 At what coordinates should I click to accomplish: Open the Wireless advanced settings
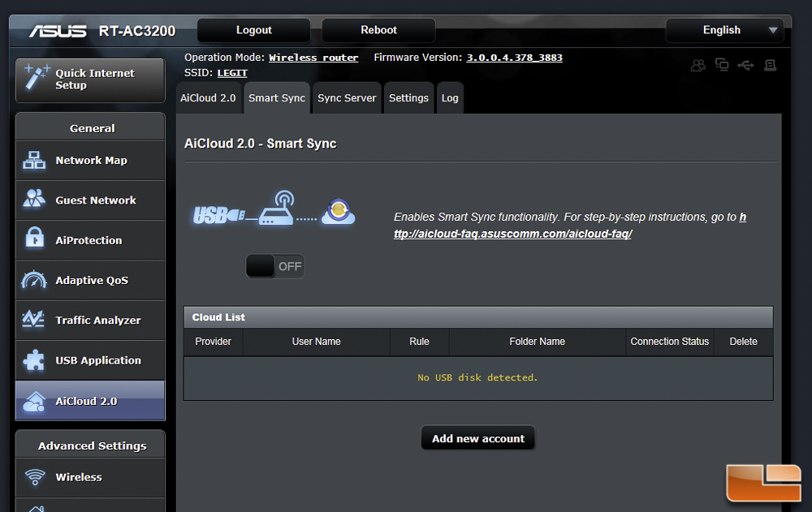coord(90,477)
